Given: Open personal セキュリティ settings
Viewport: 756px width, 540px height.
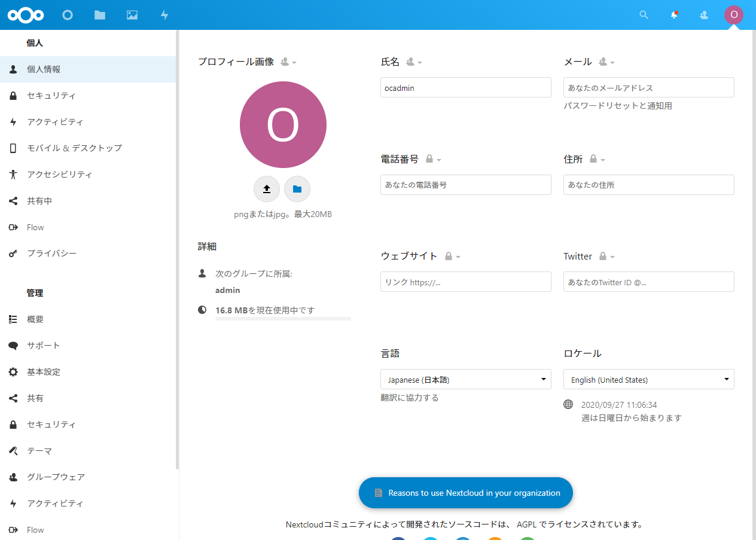Looking at the screenshot, I should (x=88, y=96).
